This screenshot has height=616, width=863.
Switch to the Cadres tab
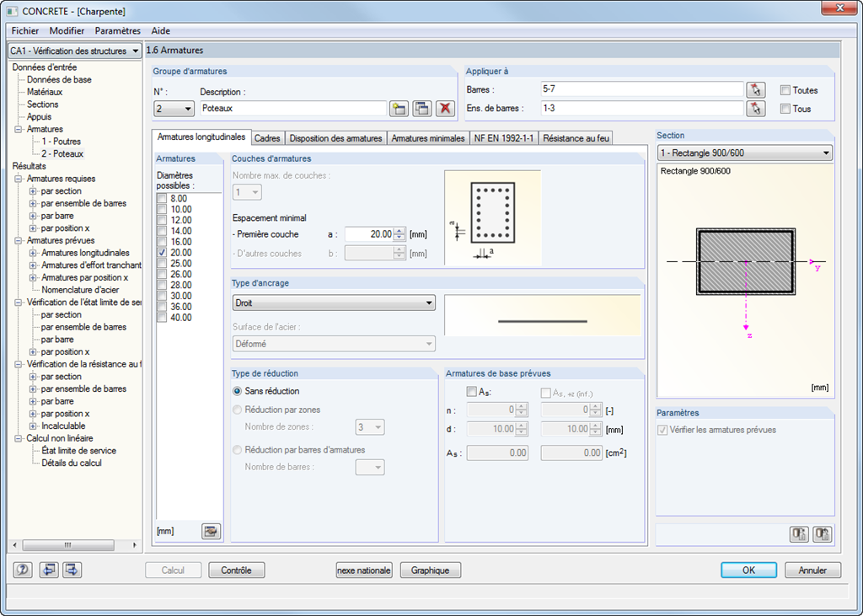[x=267, y=138]
